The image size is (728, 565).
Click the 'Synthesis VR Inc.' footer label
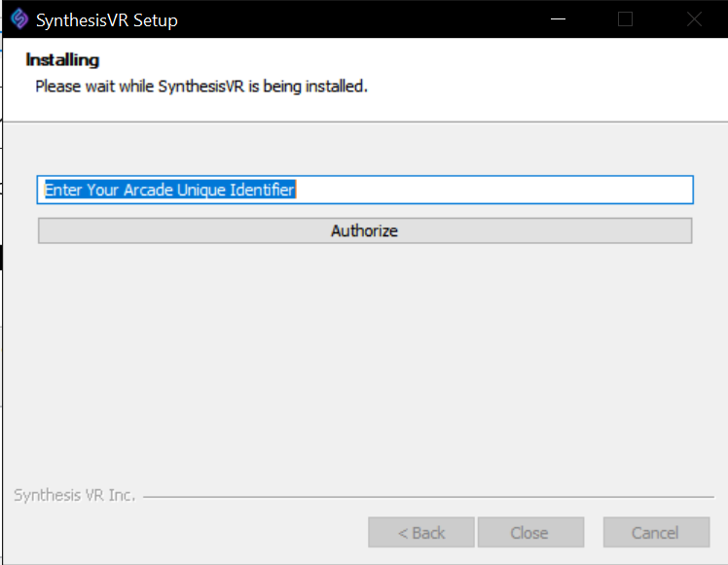[74, 495]
